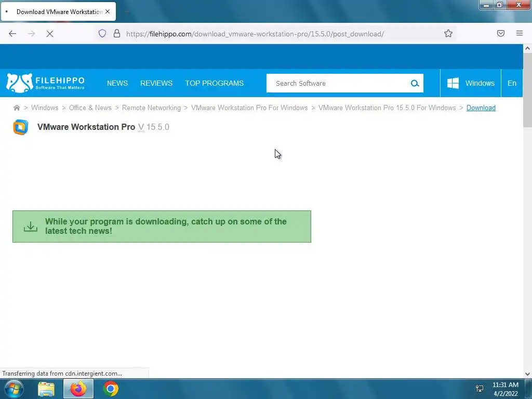Viewport: 532px width, 399px height.
Task: Click the vertical scrollbar thumb
Action: coord(527,90)
